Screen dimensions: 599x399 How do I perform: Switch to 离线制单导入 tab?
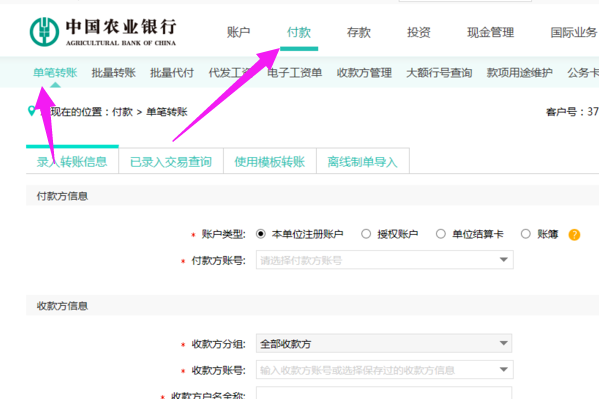[x=363, y=162]
